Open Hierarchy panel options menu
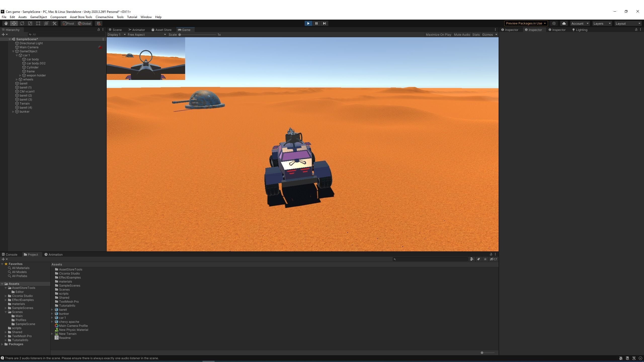 pyautogui.click(x=103, y=30)
